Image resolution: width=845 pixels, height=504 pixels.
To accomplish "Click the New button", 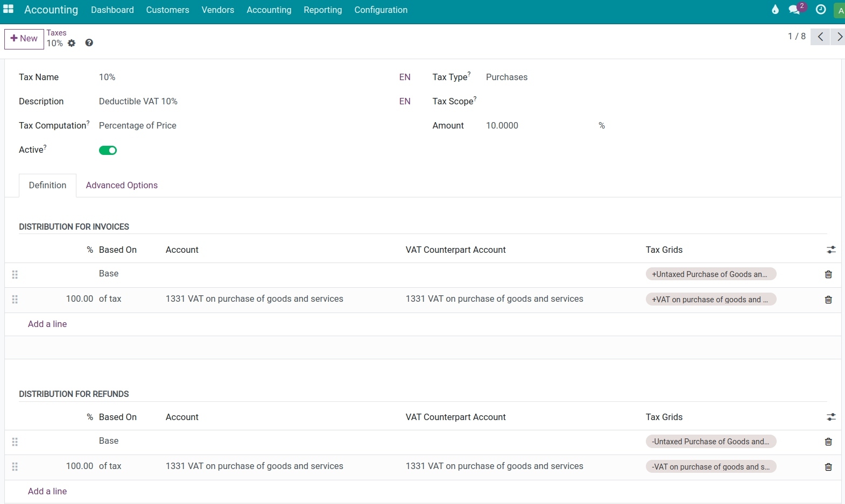I will pyautogui.click(x=24, y=39).
